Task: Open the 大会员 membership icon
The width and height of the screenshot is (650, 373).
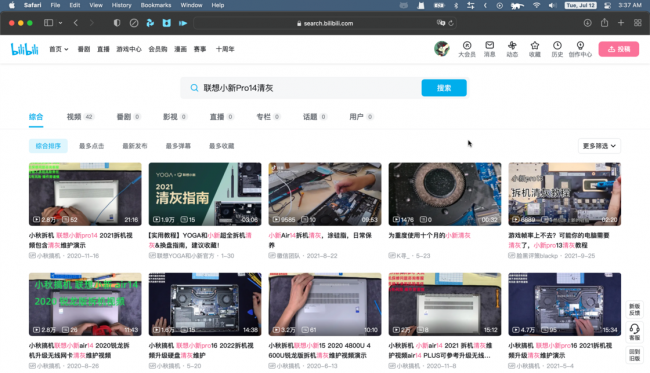Action: coord(467,49)
